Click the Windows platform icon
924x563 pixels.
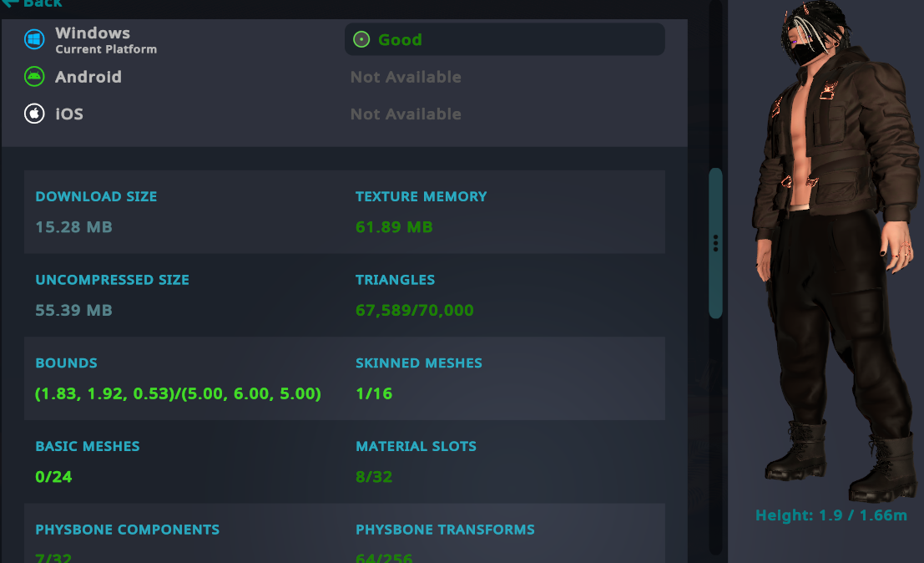[34, 39]
